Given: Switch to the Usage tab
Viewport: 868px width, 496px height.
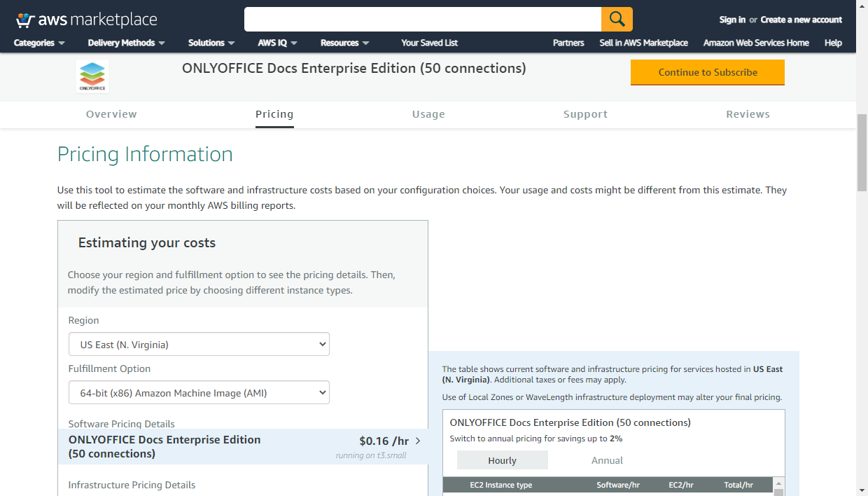Looking at the screenshot, I should pyautogui.click(x=428, y=114).
